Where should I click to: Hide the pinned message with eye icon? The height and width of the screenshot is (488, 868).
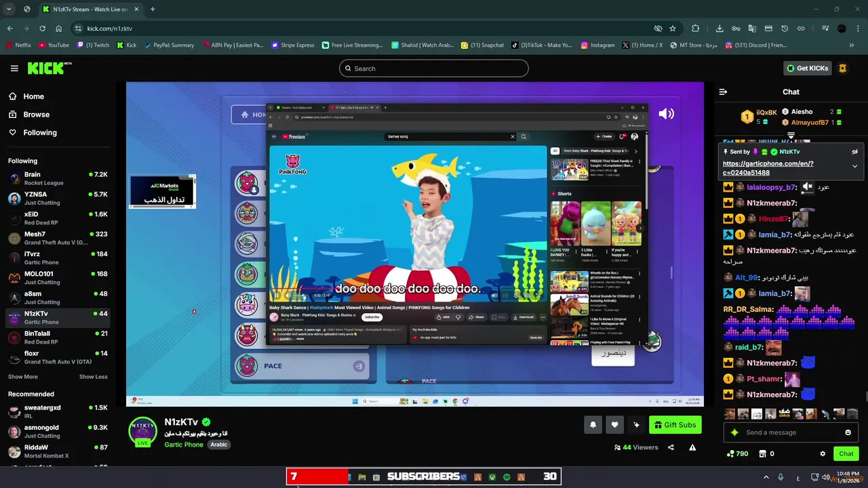coord(854,152)
